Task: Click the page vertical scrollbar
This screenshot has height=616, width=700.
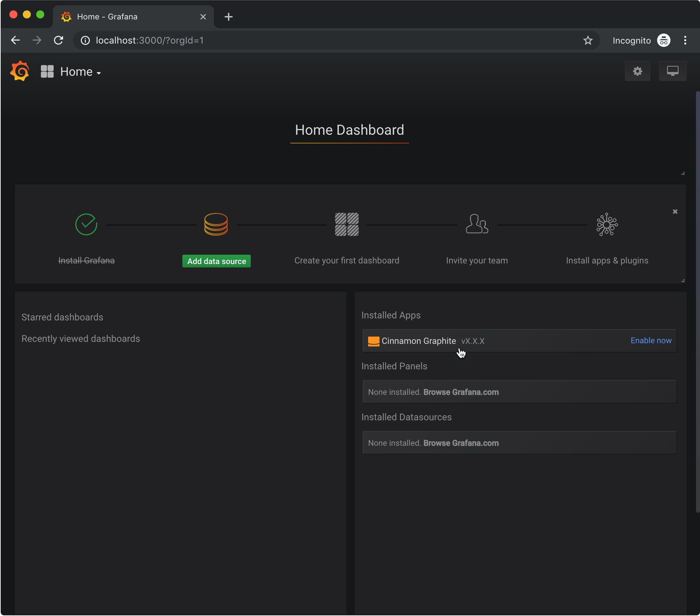Action: [x=698, y=301]
